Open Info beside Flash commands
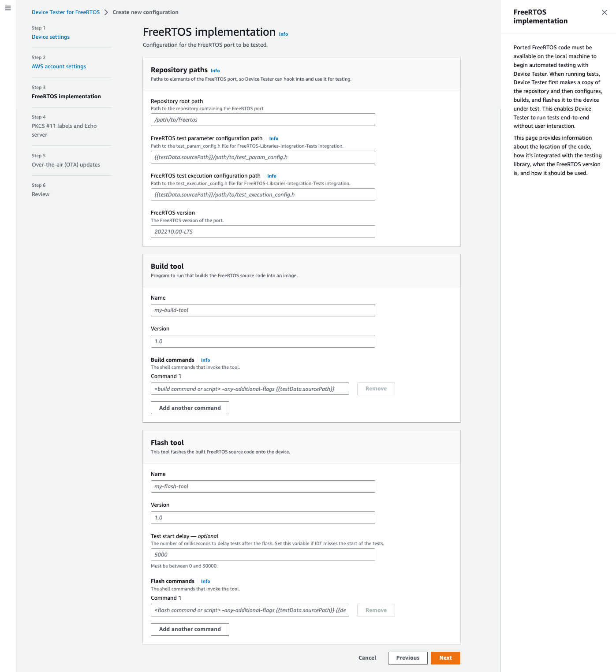Screen dimensions: 616x672 tap(205, 581)
